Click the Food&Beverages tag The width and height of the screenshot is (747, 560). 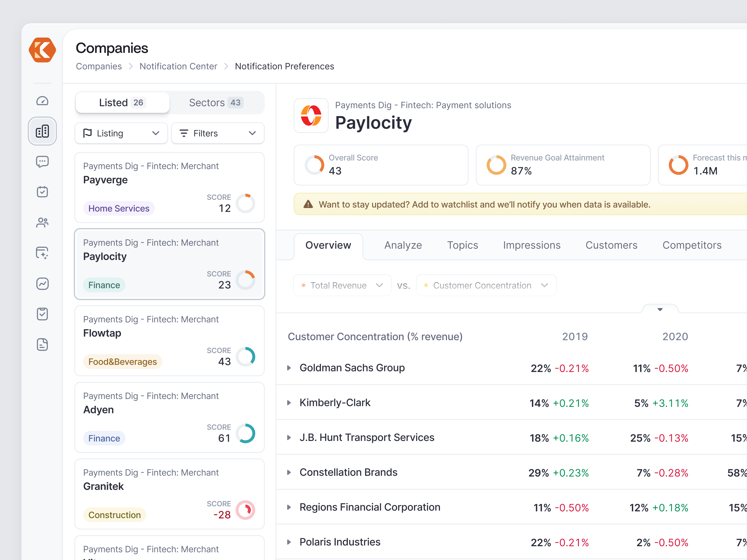click(123, 361)
